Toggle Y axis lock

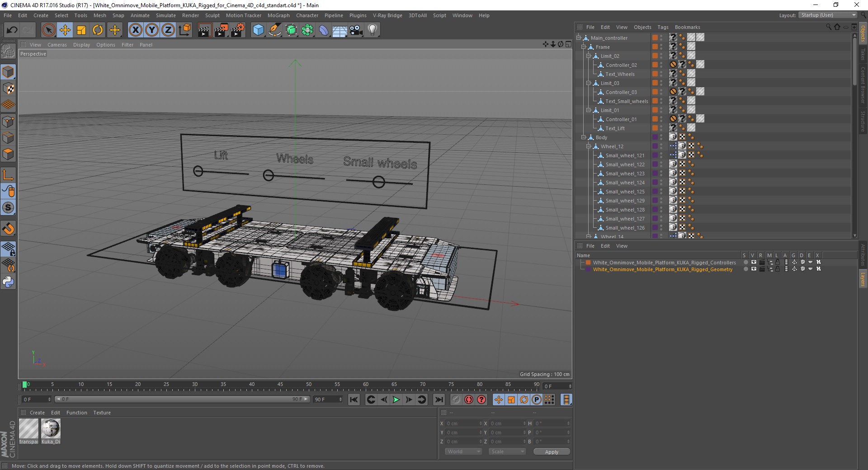pyautogui.click(x=152, y=30)
